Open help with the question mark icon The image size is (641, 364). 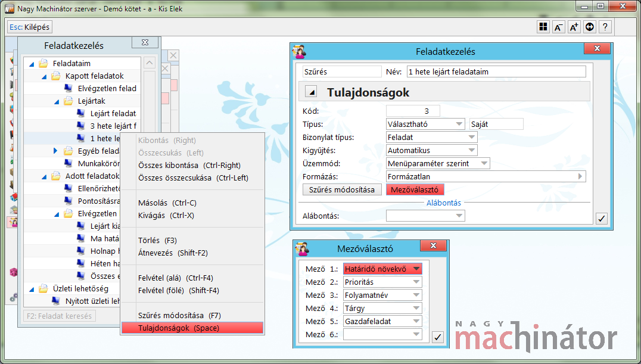(x=605, y=27)
